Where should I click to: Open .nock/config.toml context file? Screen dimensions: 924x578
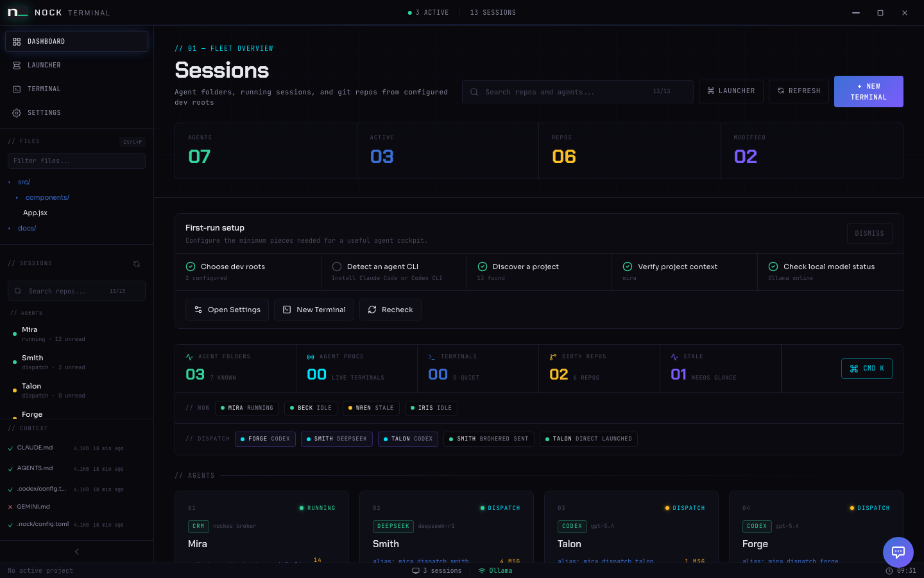(76, 524)
